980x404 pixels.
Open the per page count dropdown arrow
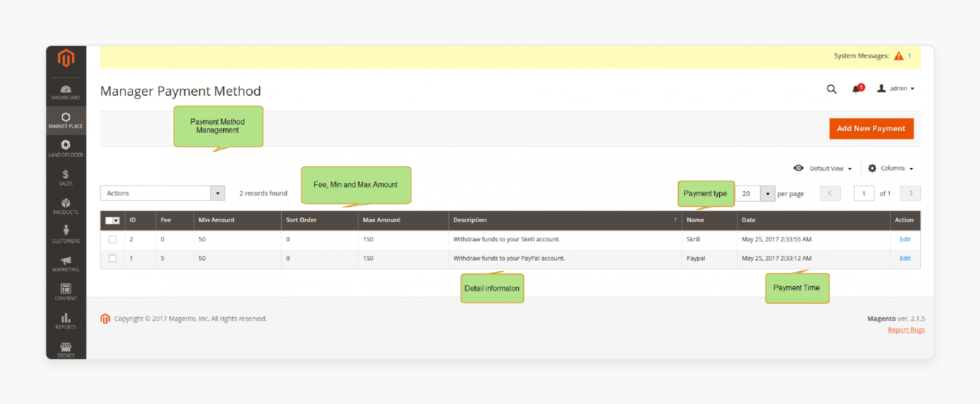tap(768, 193)
